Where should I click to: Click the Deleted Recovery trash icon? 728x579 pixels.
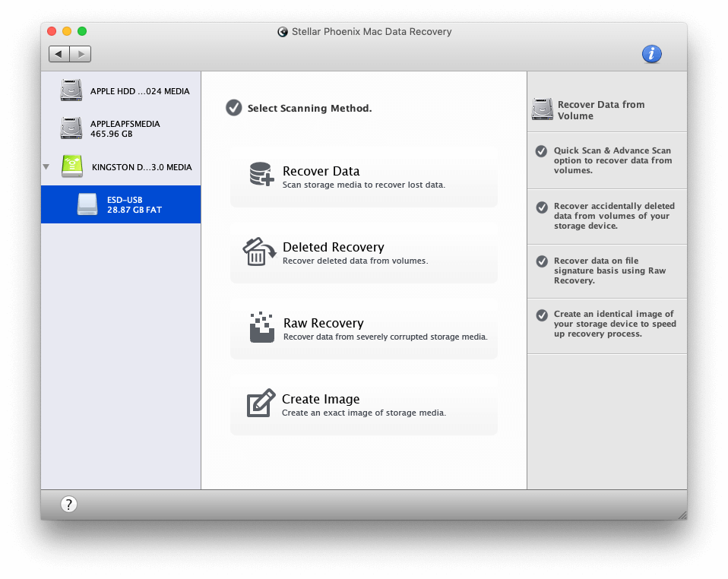click(x=258, y=252)
